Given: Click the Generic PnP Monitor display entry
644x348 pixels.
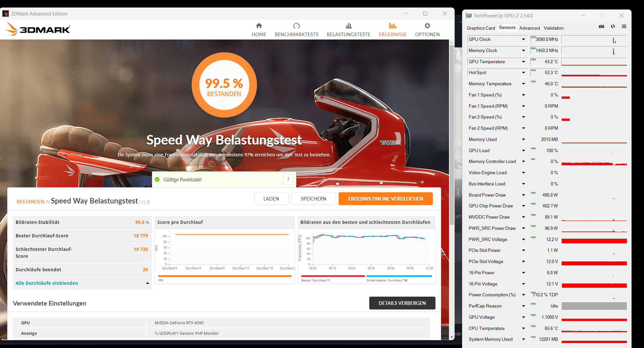Looking at the screenshot, I should (187, 333).
